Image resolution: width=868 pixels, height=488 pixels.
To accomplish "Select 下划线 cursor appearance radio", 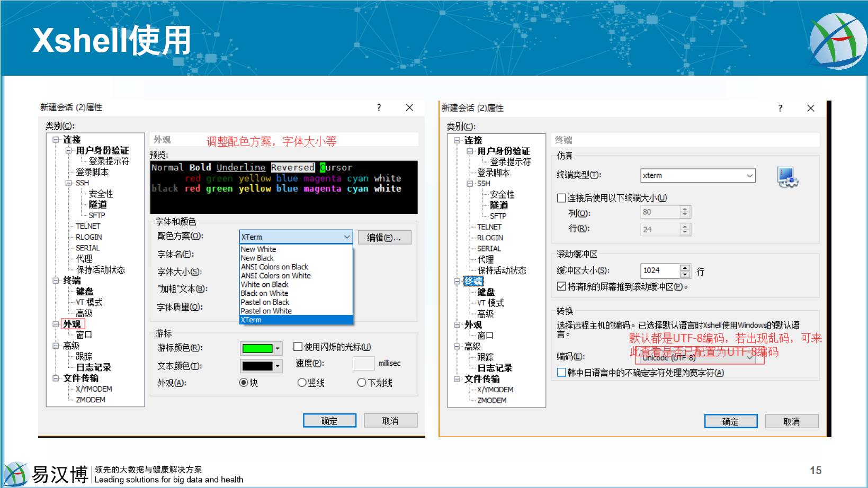I will [362, 382].
